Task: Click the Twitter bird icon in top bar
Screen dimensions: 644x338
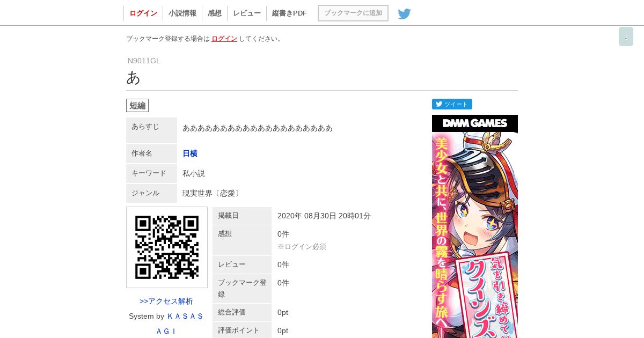Action: 404,13
